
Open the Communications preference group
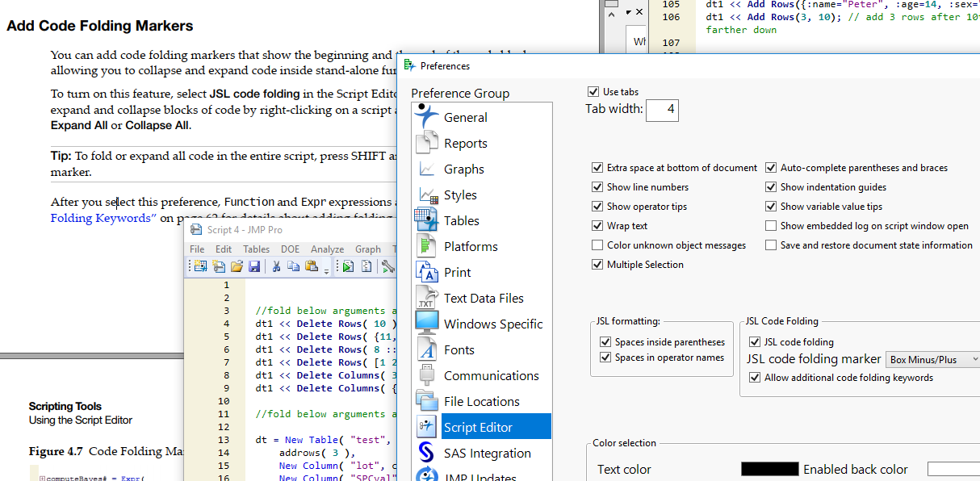(492, 375)
